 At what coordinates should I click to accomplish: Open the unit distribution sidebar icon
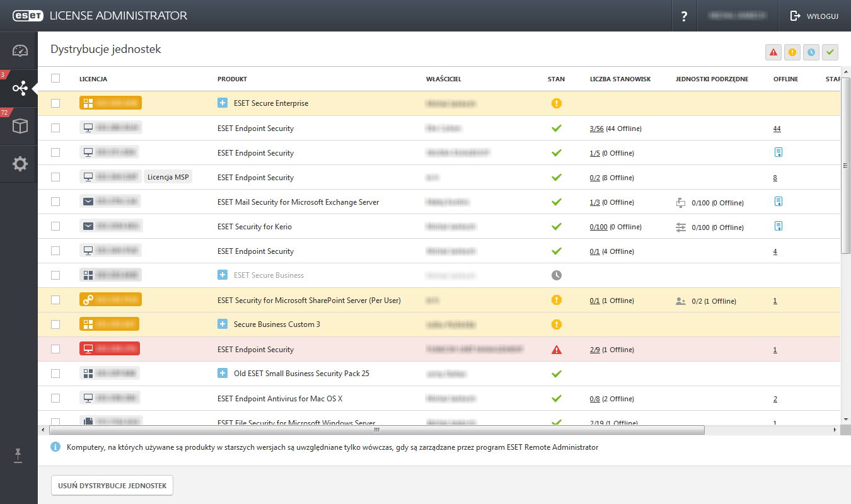point(20,88)
